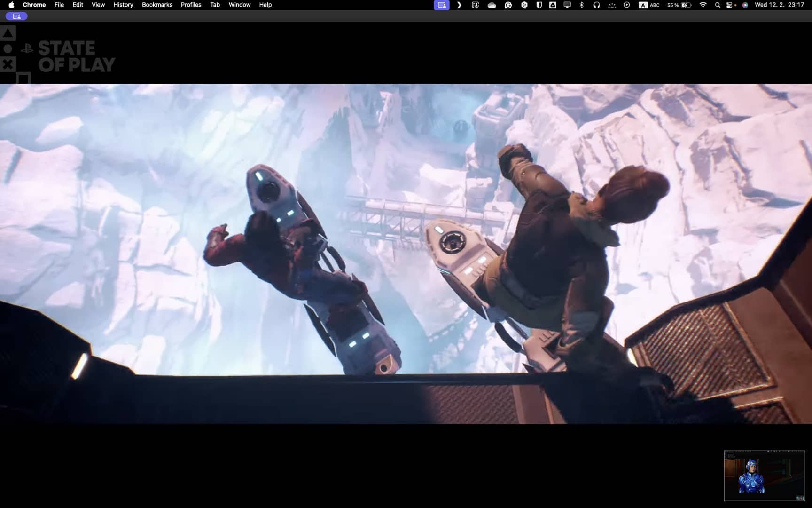Image resolution: width=812 pixels, height=508 pixels.
Task: Open the Wi-Fi menu
Action: tap(703, 5)
